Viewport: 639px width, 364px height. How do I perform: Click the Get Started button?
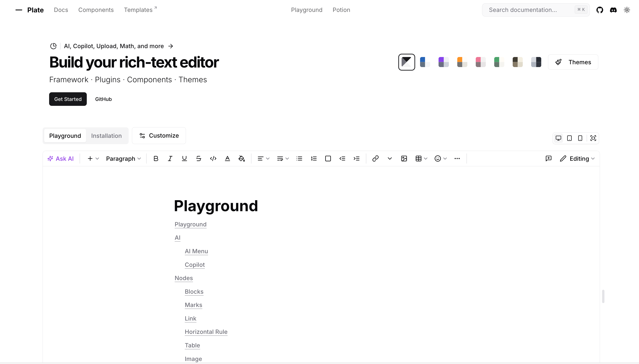[x=68, y=99]
